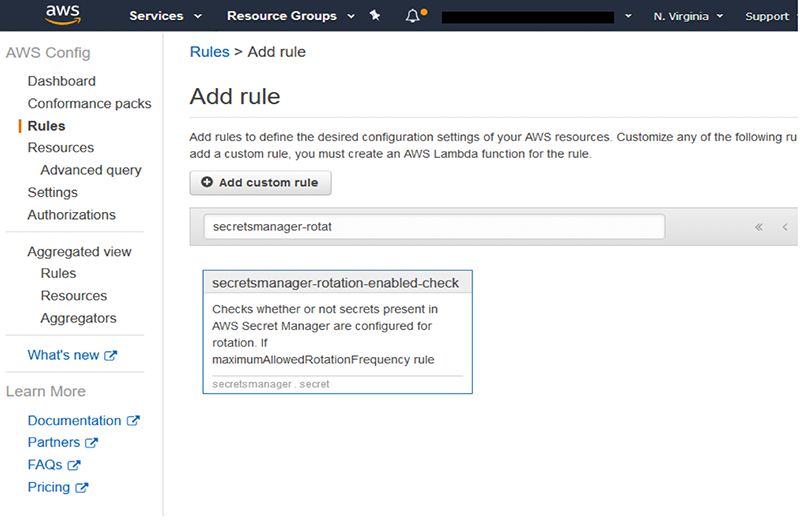Image resolution: width=800 pixels, height=525 pixels.
Task: Pin a shortcut with the pushpin icon
Action: pos(375,16)
